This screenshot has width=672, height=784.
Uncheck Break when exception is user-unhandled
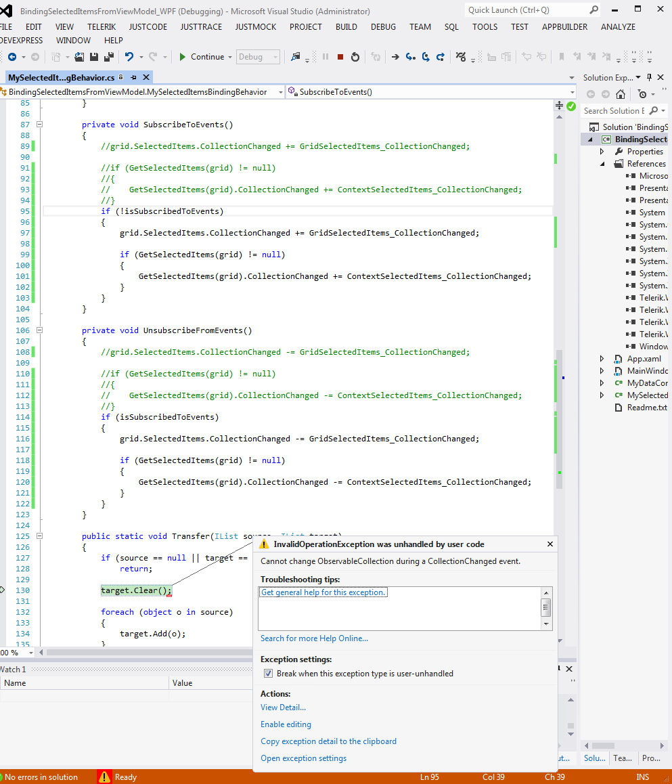tap(269, 674)
